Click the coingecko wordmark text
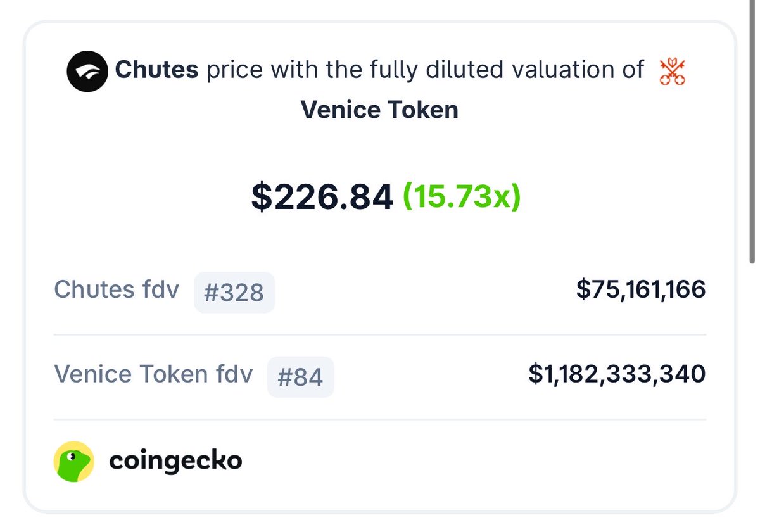Viewport: 760px width, 532px height. pos(175,461)
